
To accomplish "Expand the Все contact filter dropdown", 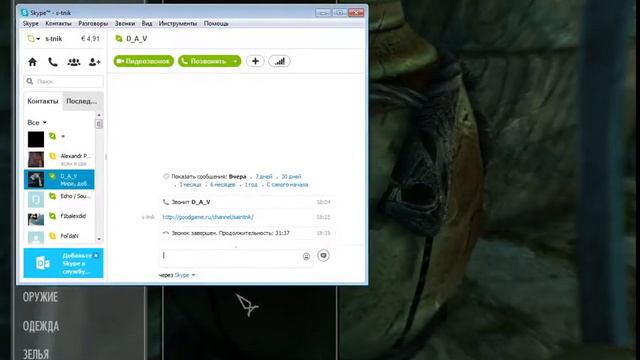I will point(37,122).
